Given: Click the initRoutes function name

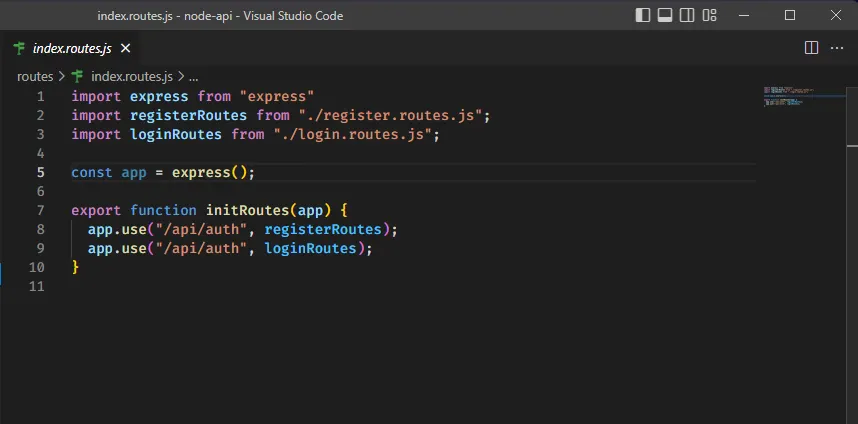Looking at the screenshot, I should click(x=247, y=211).
